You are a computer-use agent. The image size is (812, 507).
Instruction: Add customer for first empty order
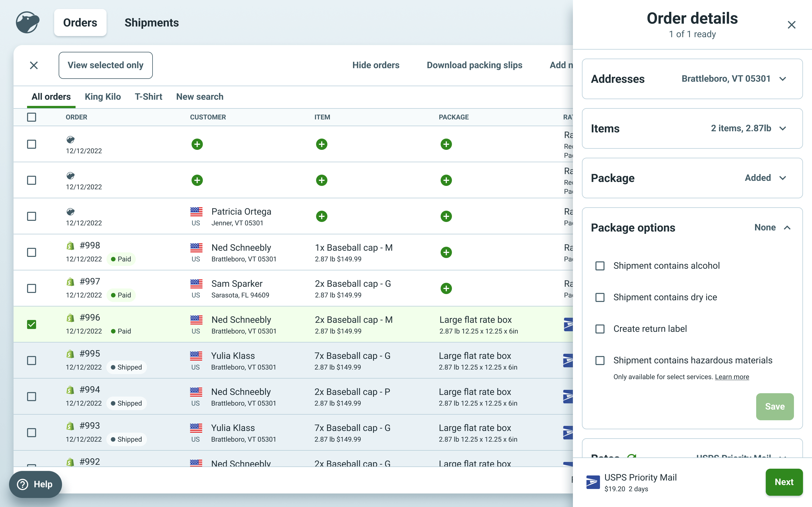pyautogui.click(x=197, y=144)
